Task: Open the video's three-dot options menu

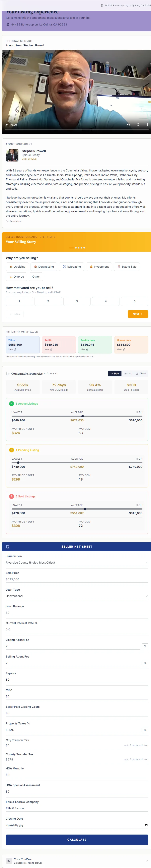Action: pyautogui.click(x=147, y=125)
